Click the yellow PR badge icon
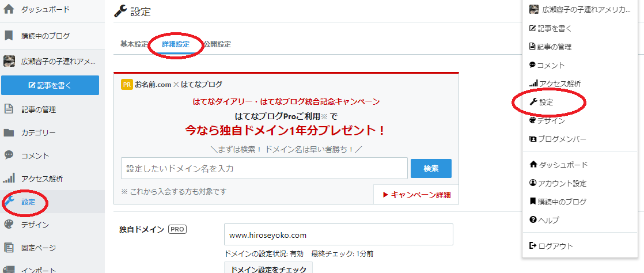The image size is (644, 273). pos(127,85)
